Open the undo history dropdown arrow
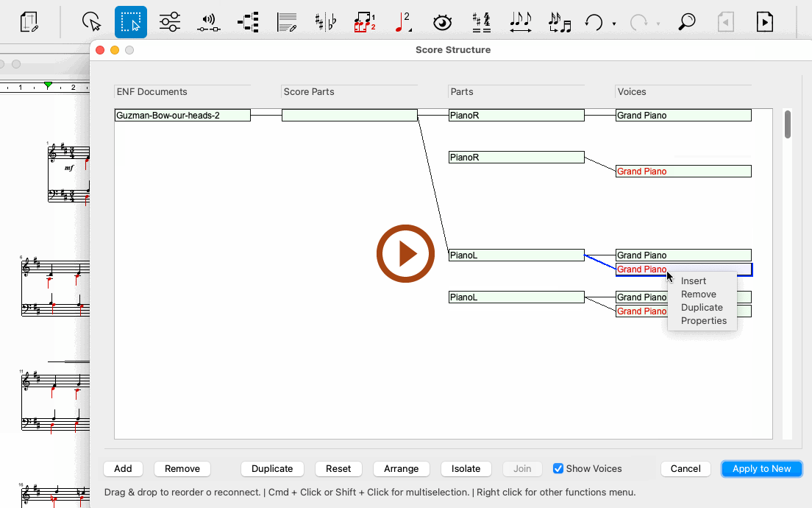Image resolution: width=812 pixels, height=508 pixels. 614,24
